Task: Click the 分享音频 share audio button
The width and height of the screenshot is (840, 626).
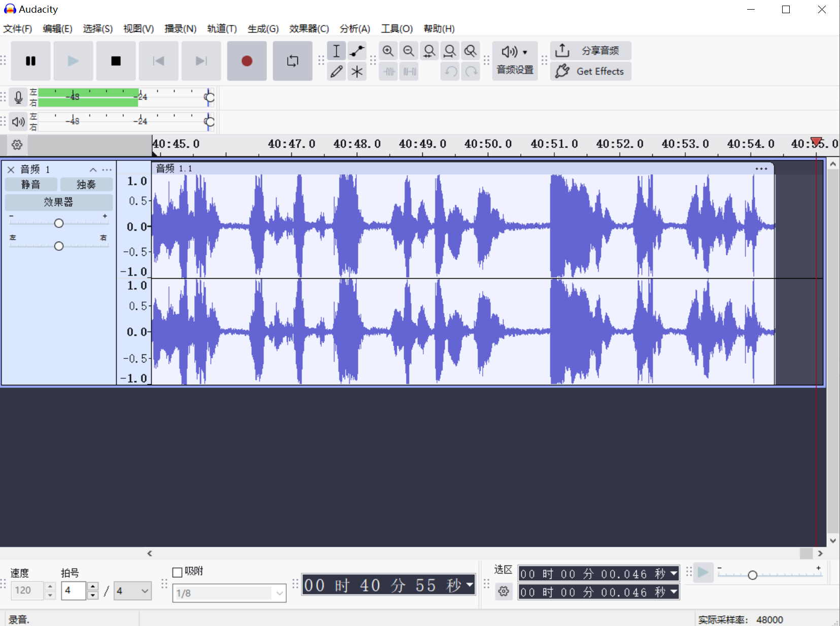Action: tap(591, 51)
